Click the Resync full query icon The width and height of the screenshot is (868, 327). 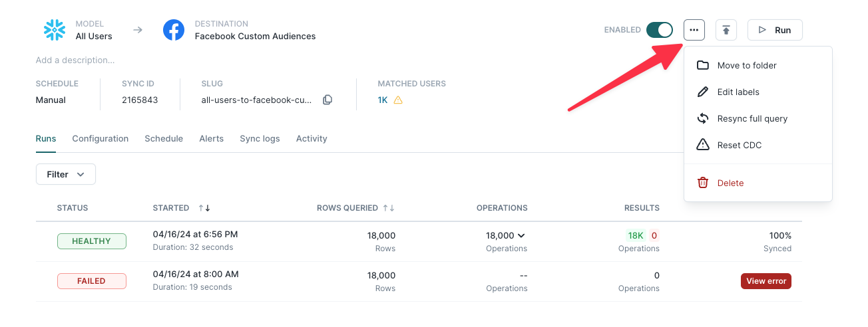(702, 118)
